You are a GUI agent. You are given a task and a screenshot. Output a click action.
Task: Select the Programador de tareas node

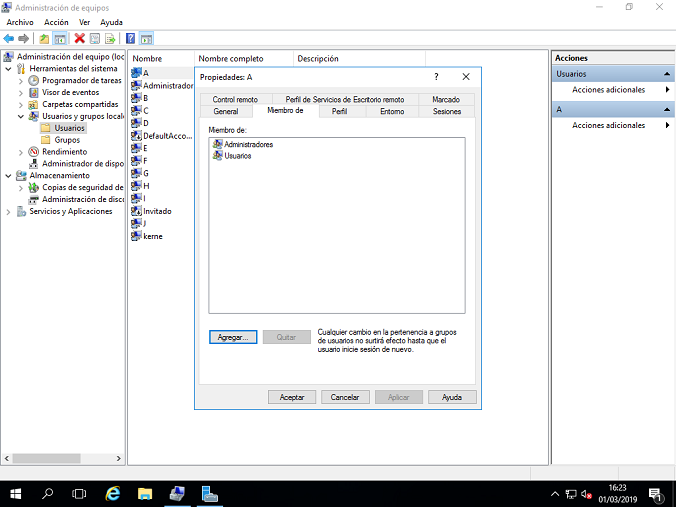coord(81,80)
